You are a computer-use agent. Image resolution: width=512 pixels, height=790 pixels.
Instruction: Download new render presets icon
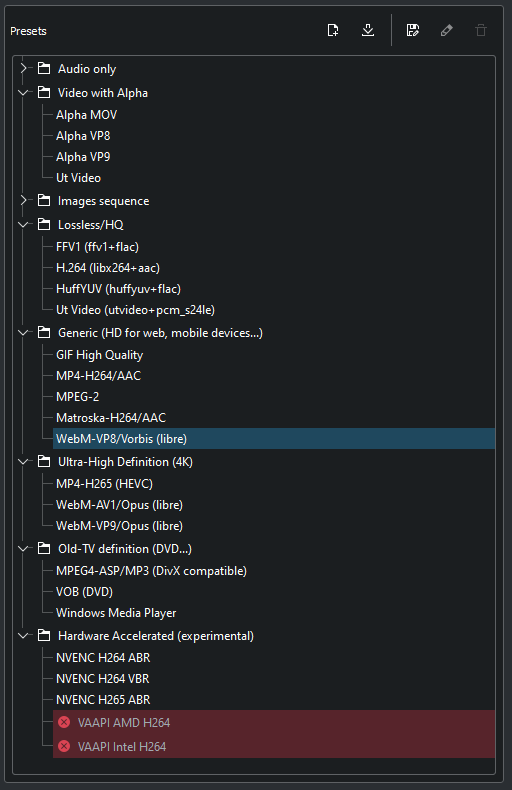(x=368, y=30)
